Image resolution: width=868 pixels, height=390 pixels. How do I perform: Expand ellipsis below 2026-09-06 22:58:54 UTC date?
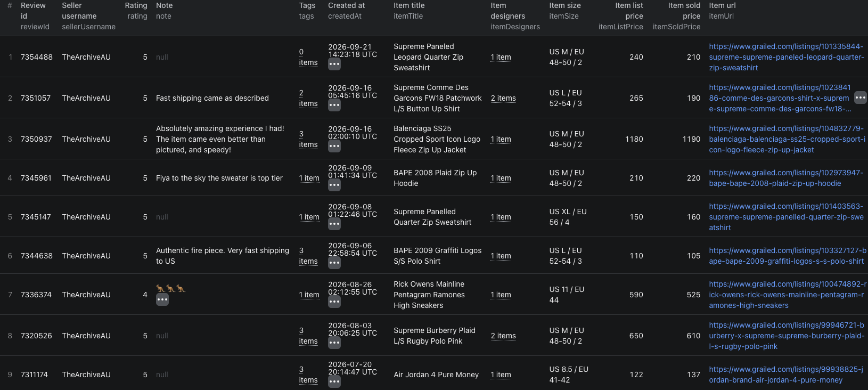334,263
